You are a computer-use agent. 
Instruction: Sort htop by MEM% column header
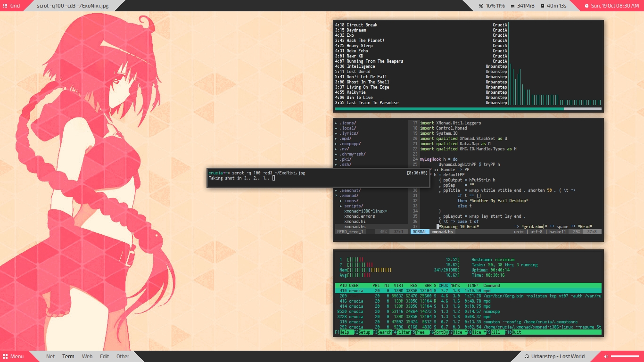[456, 286]
